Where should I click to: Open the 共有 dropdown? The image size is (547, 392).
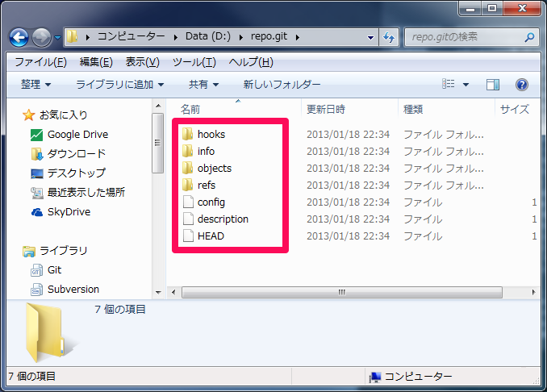203,85
